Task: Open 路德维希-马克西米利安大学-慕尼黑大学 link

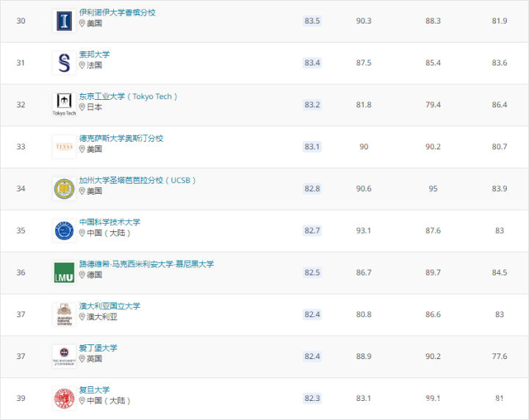Action: (146, 264)
